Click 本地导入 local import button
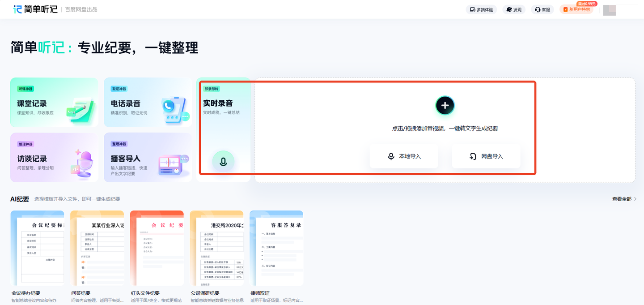 (x=404, y=156)
